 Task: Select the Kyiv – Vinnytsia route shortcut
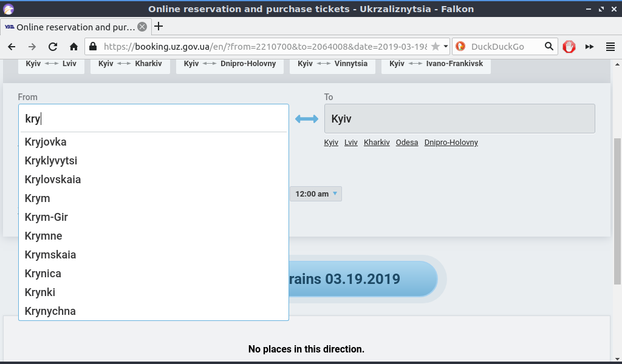[x=332, y=64]
